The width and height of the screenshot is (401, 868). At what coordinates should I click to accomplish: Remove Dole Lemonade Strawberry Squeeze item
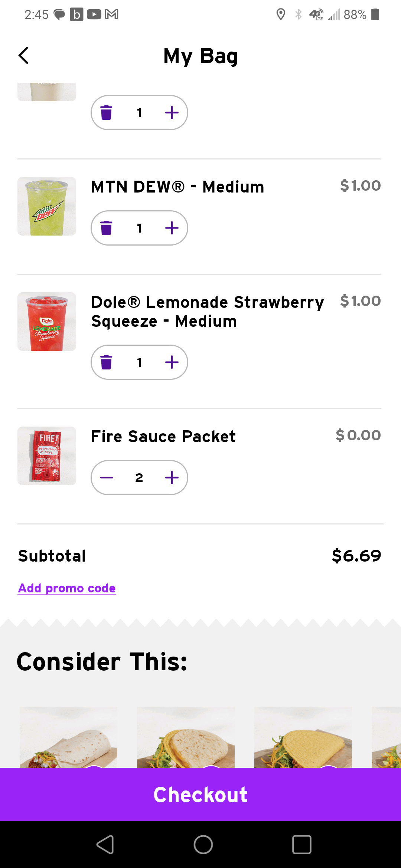click(x=107, y=362)
